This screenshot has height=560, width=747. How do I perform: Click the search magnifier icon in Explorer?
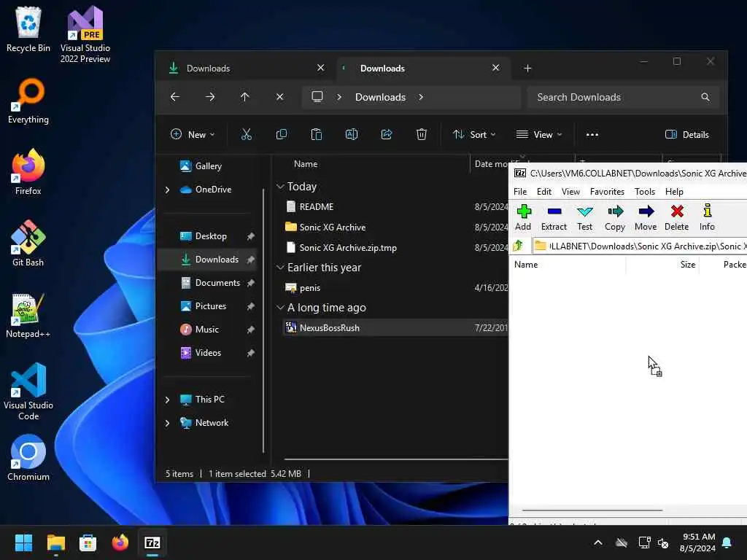tap(705, 97)
